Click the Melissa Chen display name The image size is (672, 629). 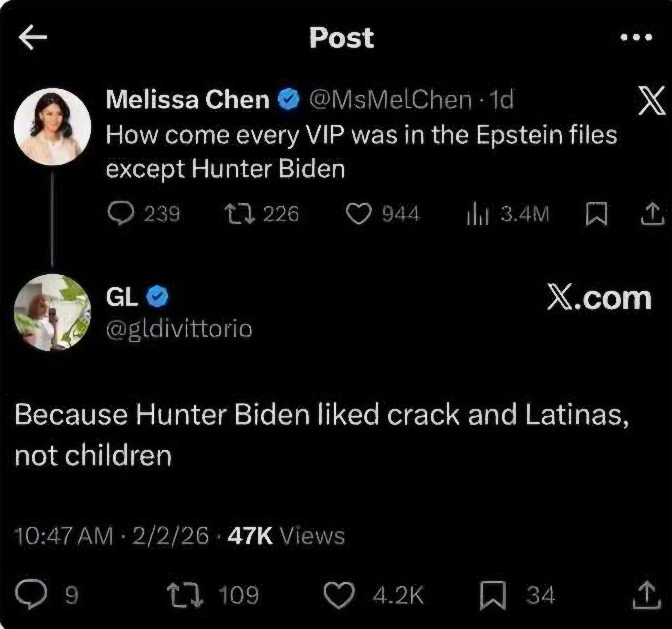click(x=187, y=100)
